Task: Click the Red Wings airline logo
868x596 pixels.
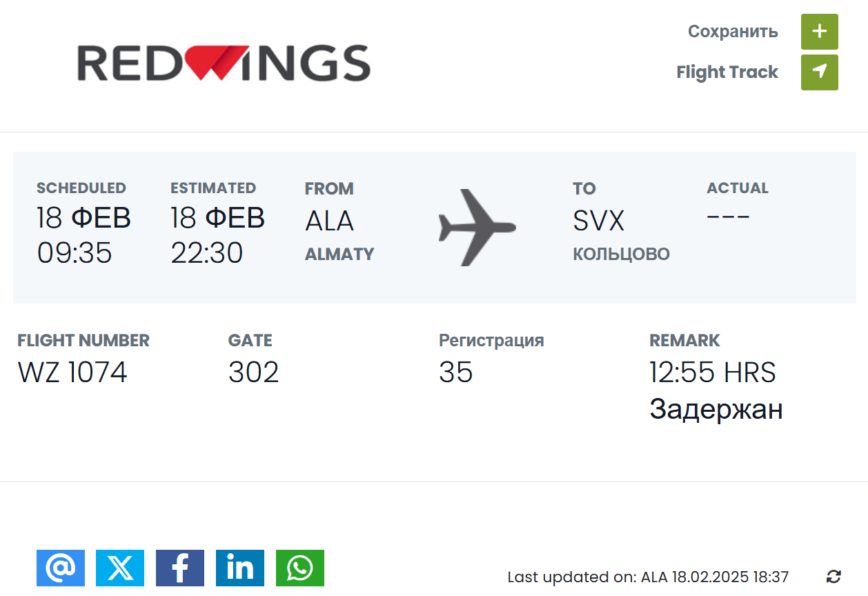Action: click(x=224, y=63)
